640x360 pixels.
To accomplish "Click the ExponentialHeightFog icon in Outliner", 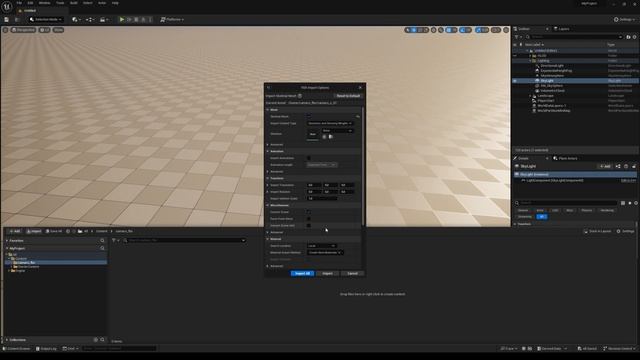I will click(537, 71).
